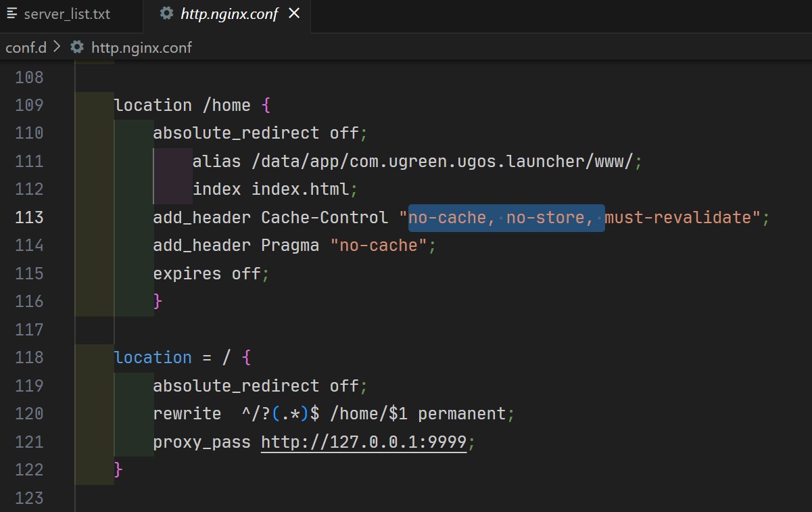The image size is (812, 512).
Task: Click the closing brace on line 116
Action: pyautogui.click(x=158, y=301)
